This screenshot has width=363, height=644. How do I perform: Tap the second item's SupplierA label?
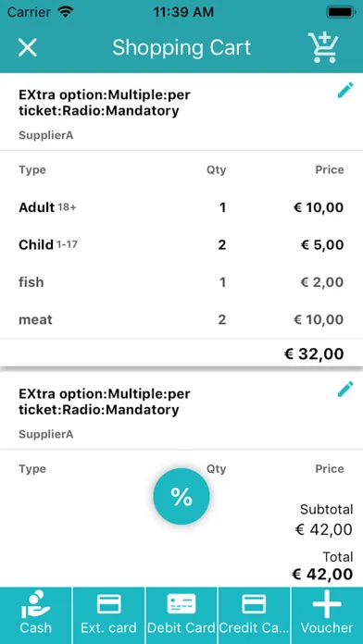(46, 435)
